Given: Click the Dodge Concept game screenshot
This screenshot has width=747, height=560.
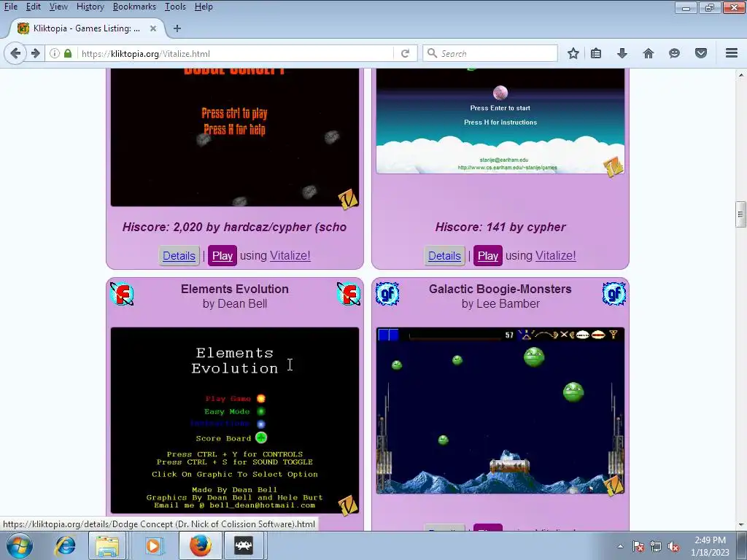Looking at the screenshot, I should coord(235,138).
